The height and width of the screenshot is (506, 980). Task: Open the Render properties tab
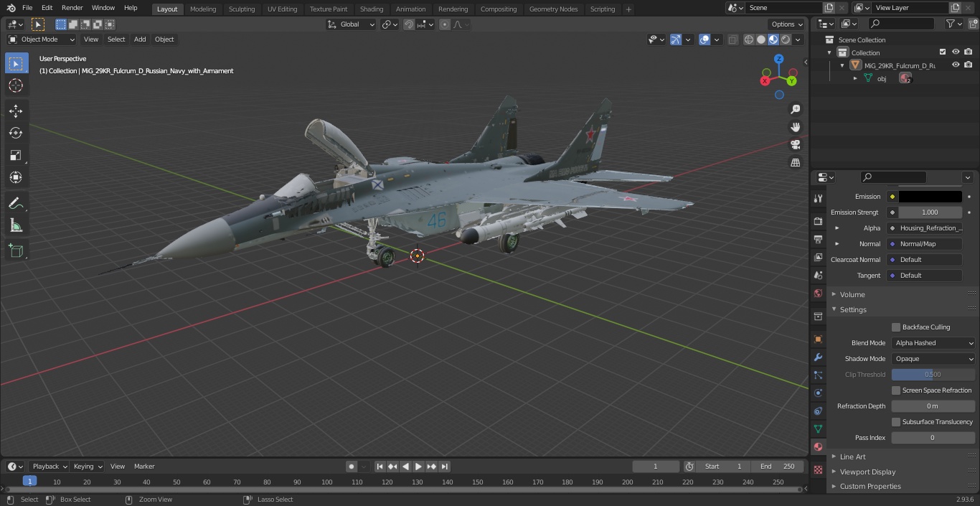[x=818, y=221]
